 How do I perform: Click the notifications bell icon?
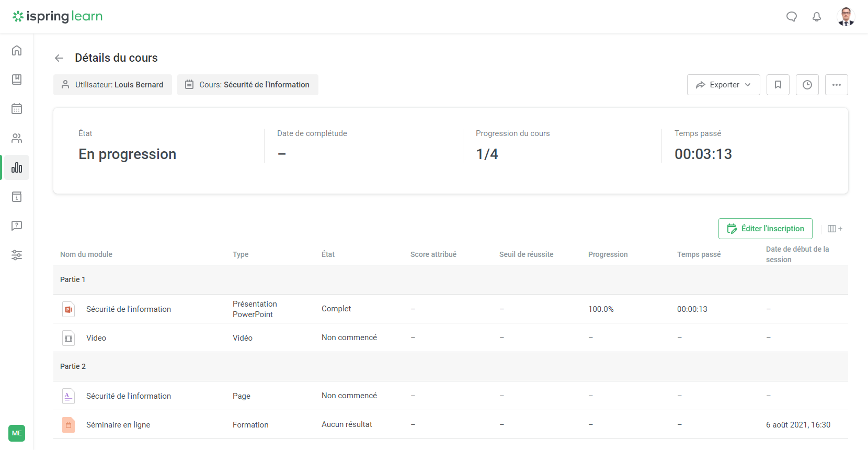[816, 17]
